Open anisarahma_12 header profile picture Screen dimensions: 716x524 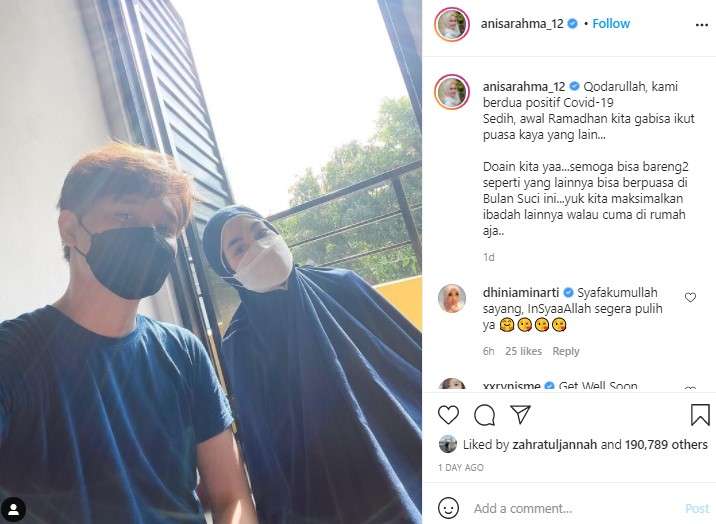[x=452, y=24]
